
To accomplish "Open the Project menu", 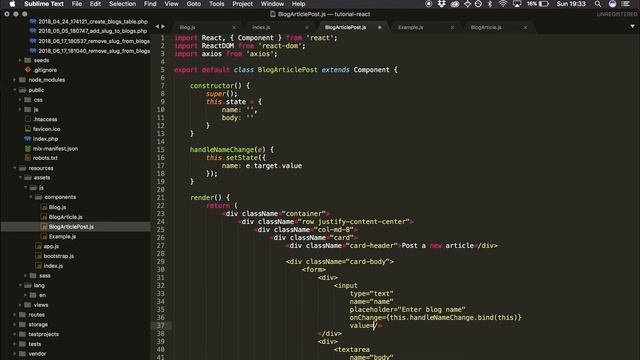I will coord(242,4).
